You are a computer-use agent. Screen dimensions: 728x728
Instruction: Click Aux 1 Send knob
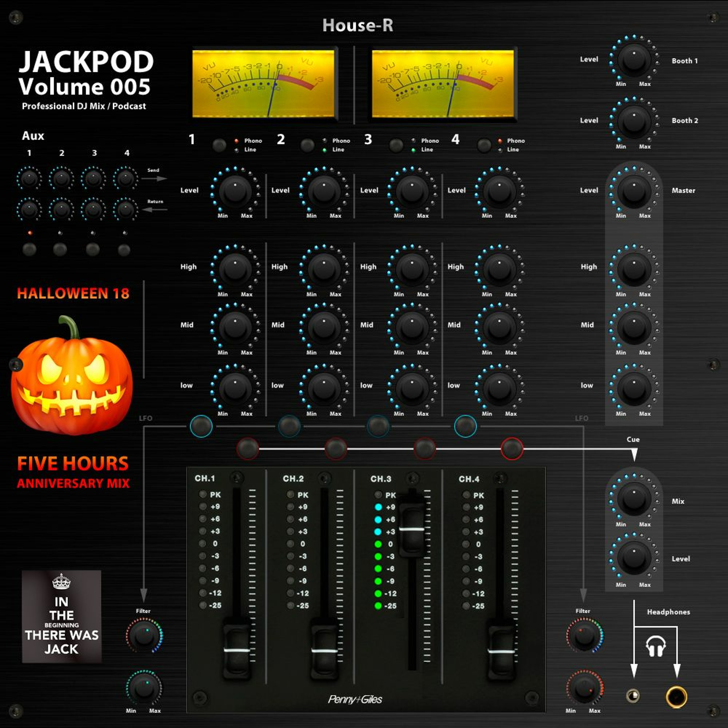(x=29, y=179)
